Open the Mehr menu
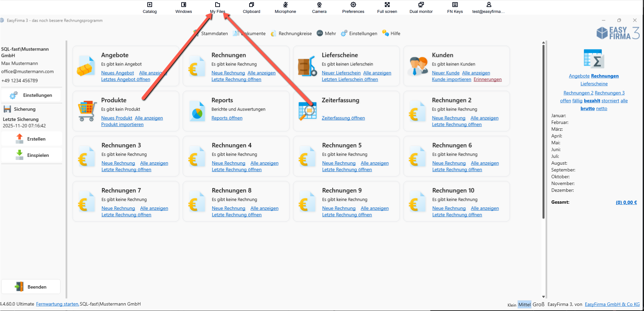Screen dimensions: 644x311 326,33
